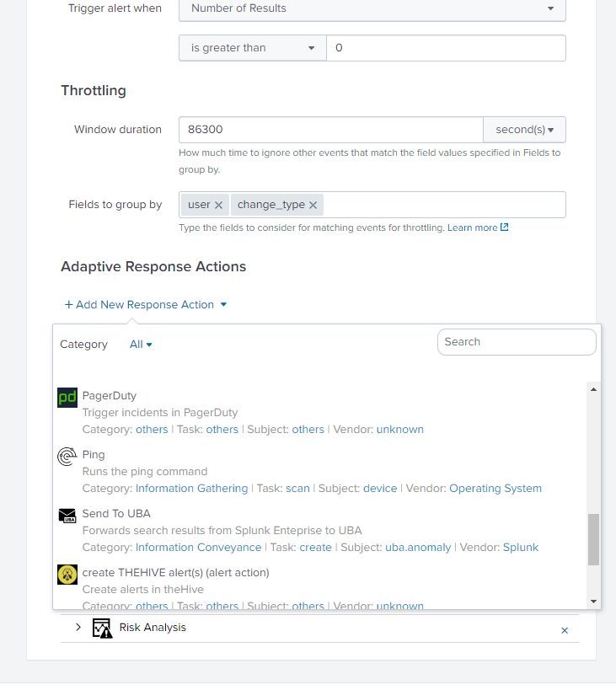Click the Risk Analysis label

[153, 628]
